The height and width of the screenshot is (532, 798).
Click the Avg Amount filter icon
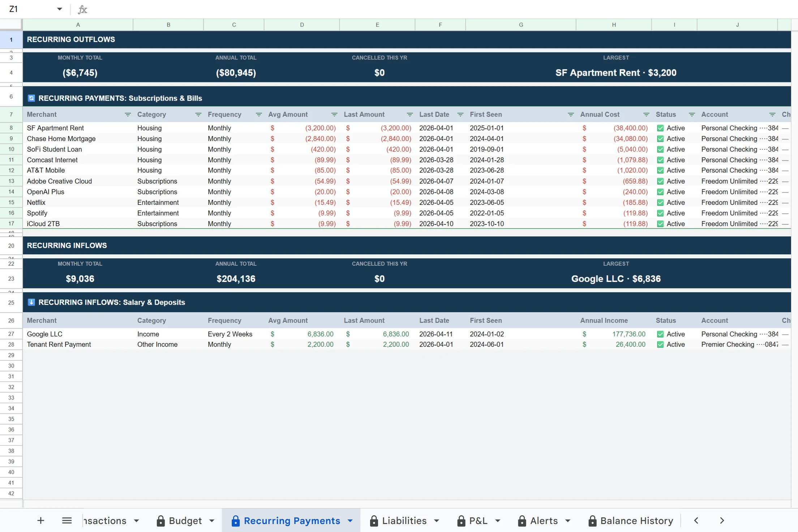tap(334, 115)
